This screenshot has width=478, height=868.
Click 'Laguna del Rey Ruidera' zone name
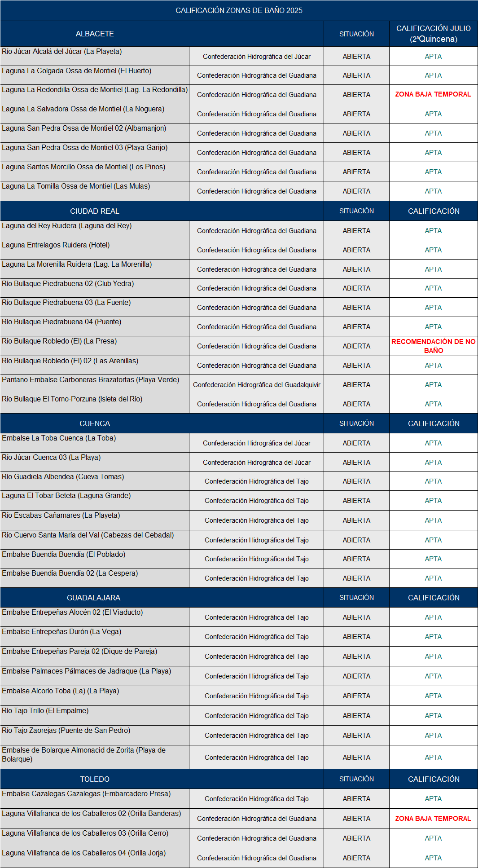click(x=67, y=226)
